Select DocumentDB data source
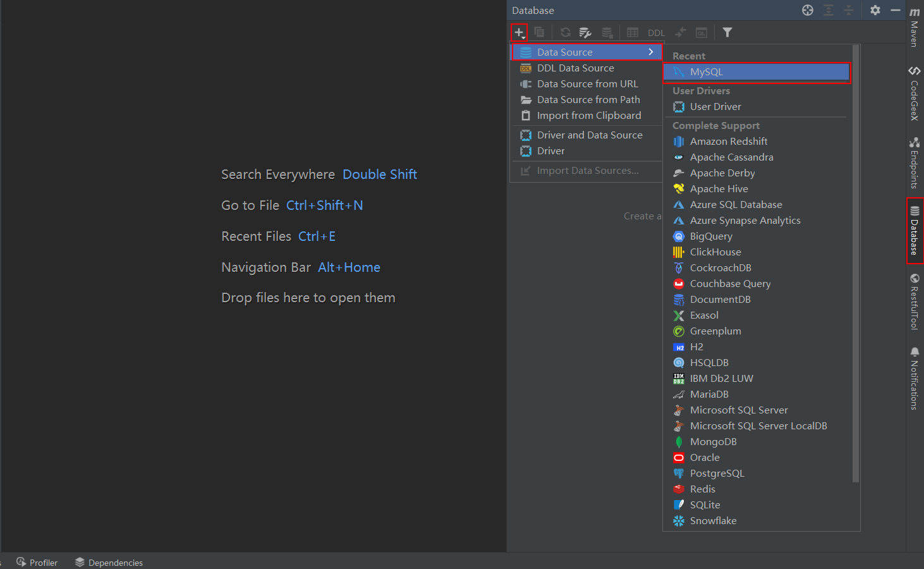The width and height of the screenshot is (924, 569). (x=757, y=300)
